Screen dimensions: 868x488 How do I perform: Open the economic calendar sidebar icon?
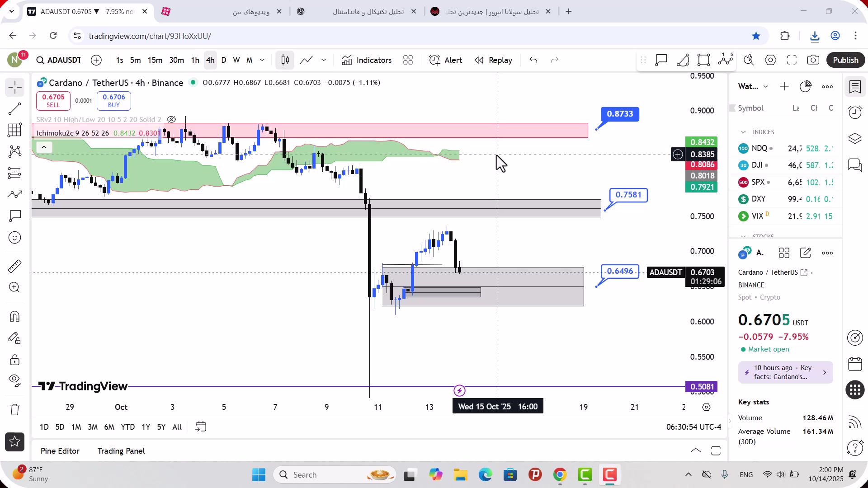[855, 364]
